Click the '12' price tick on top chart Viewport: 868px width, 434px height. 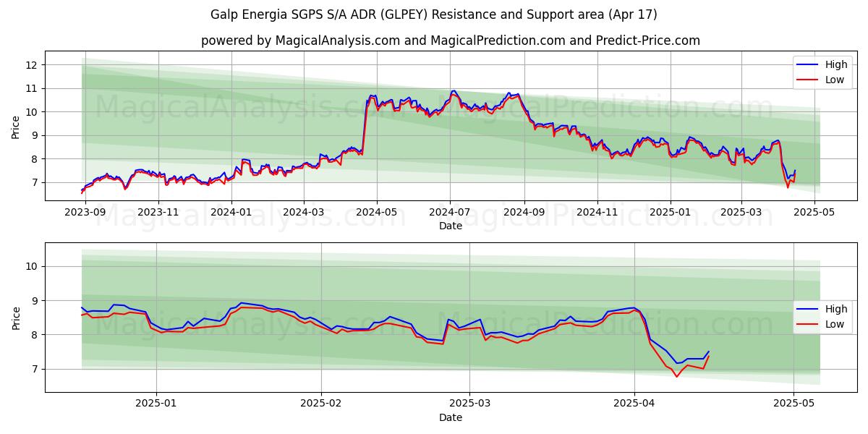(33, 65)
